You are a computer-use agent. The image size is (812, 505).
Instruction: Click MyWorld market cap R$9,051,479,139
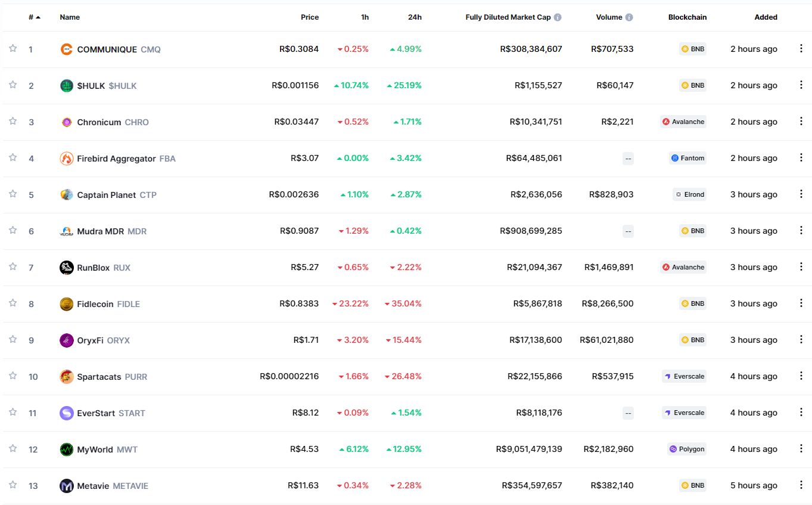[x=529, y=449]
